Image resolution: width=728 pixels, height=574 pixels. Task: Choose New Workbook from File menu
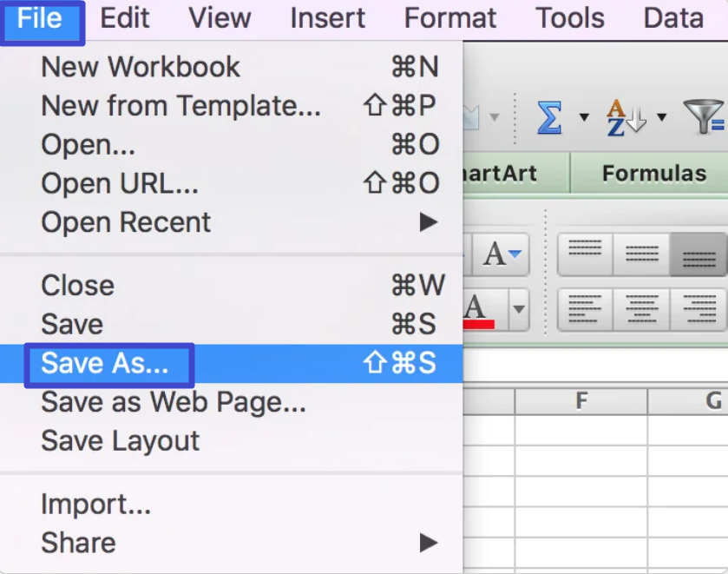point(231,67)
